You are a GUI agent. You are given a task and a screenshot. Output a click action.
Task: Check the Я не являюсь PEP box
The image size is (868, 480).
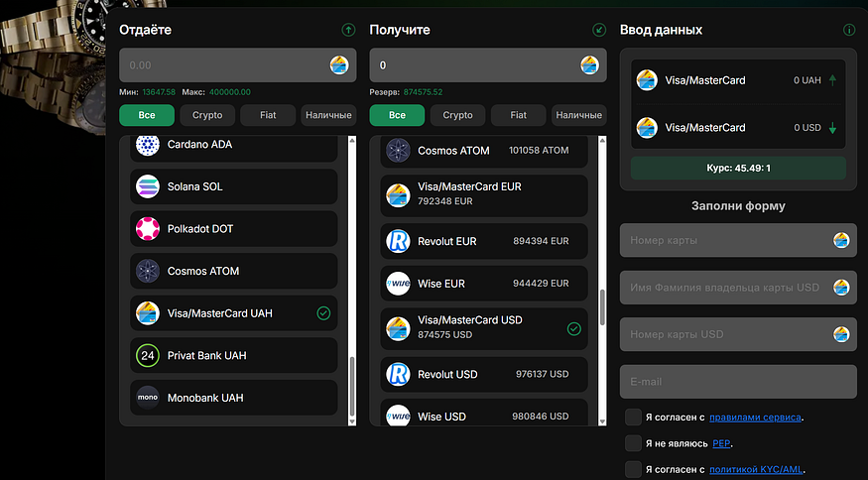click(x=633, y=443)
